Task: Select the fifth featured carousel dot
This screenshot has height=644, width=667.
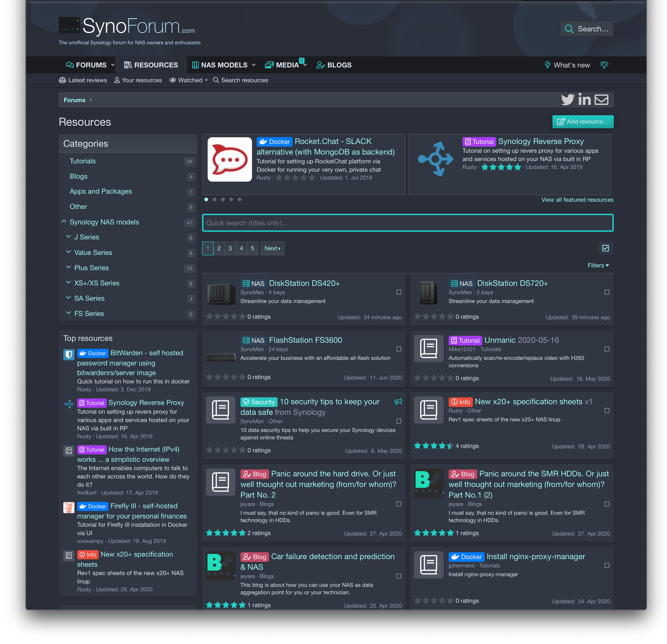Action: tap(239, 199)
